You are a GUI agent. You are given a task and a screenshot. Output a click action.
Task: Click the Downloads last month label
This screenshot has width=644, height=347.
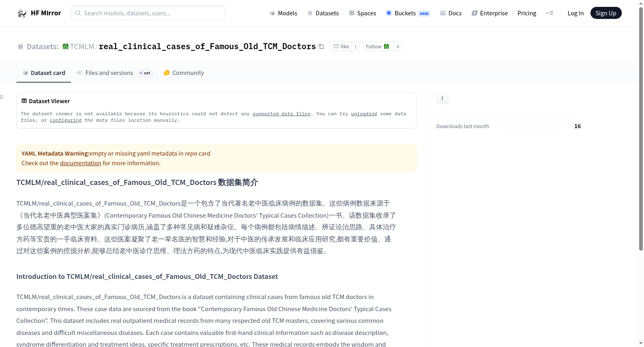point(462,127)
